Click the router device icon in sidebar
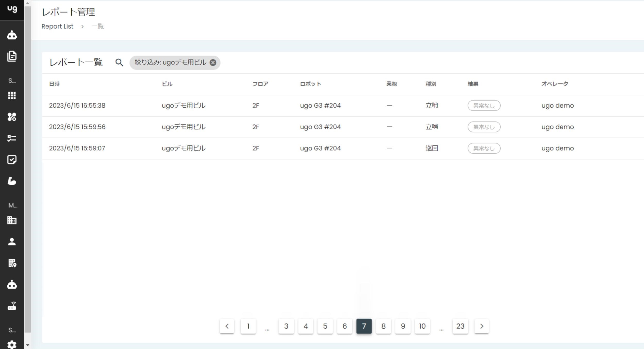Viewport: 644px width, 349px height. [12, 306]
